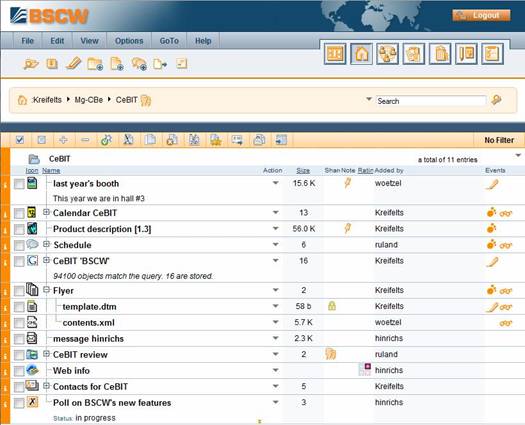Tick checkbox for last year's booth
The width and height of the screenshot is (525, 425).
pos(19,184)
